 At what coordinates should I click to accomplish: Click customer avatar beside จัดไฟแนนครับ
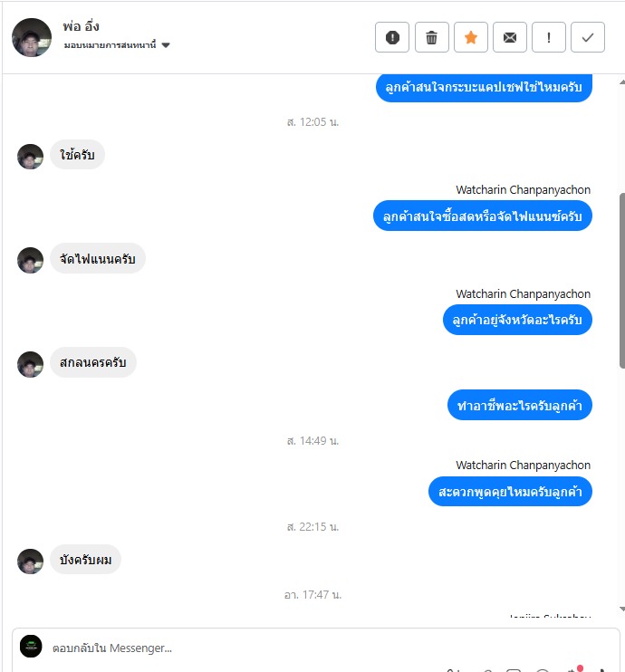pos(31,260)
